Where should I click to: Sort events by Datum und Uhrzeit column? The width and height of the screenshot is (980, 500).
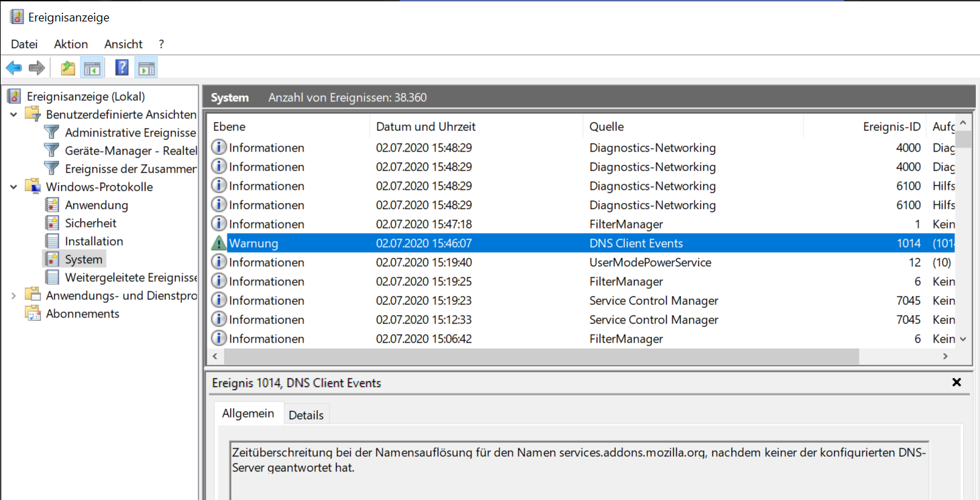click(426, 127)
